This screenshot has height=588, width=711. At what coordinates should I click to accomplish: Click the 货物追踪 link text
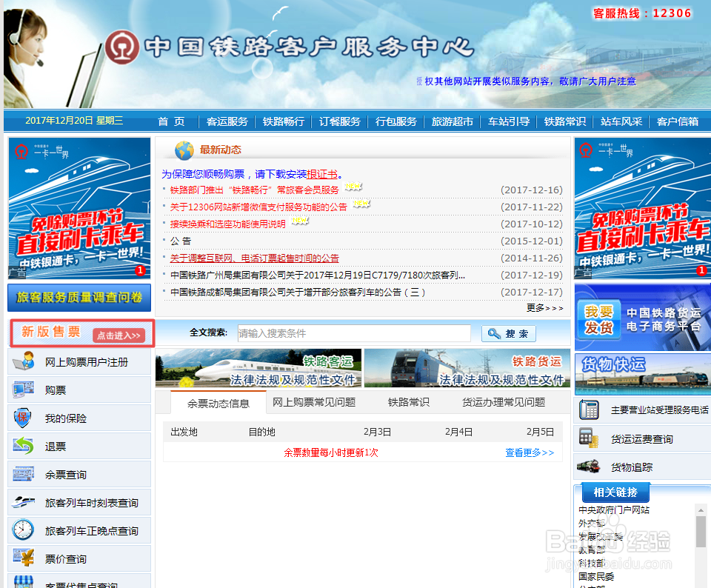coord(632,467)
